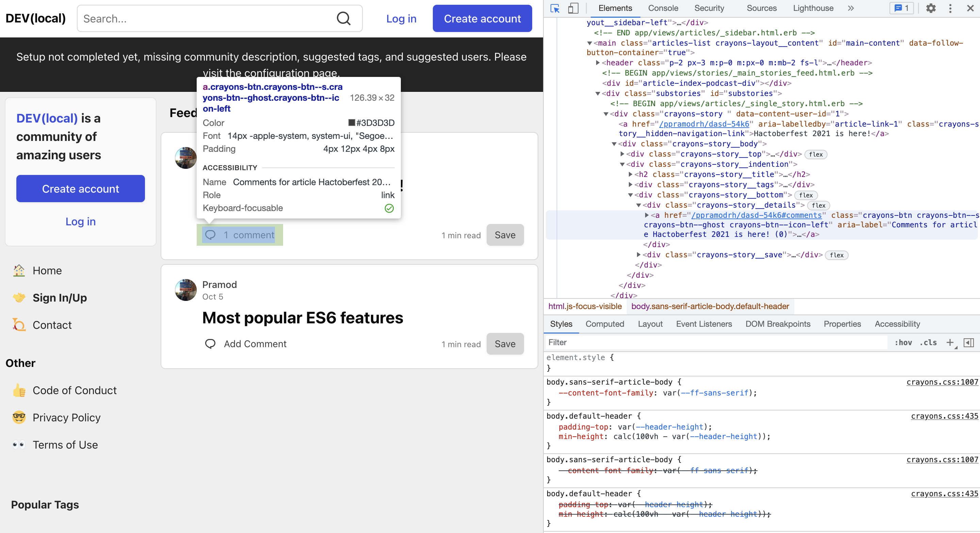Collapse the substories div node
This screenshot has height=533, width=980.
coord(598,94)
